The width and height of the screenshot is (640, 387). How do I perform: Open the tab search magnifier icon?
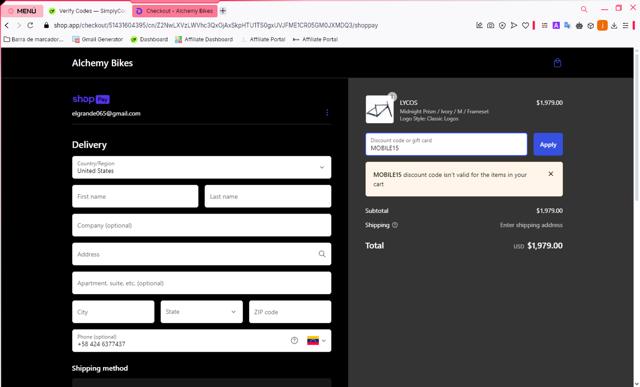pyautogui.click(x=584, y=9)
